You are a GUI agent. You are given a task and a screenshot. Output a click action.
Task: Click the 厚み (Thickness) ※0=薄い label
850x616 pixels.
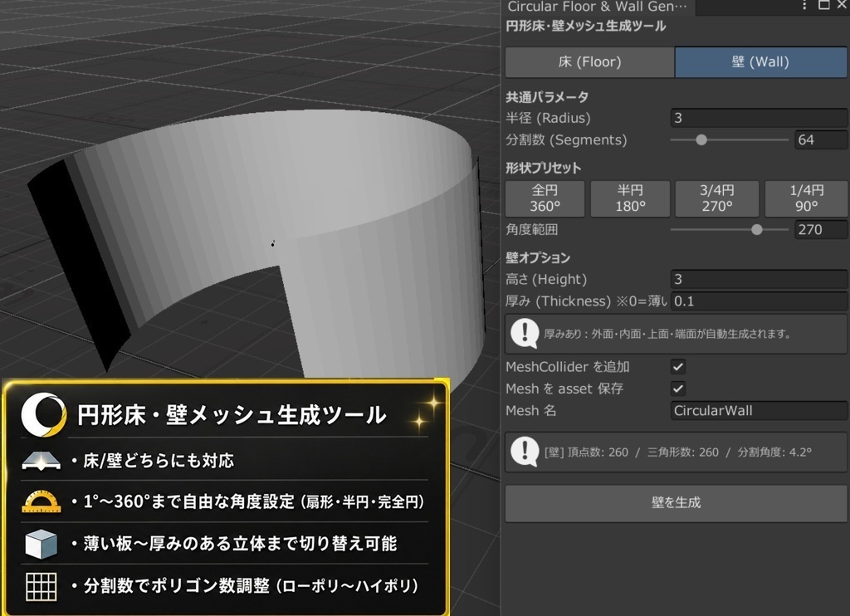587,301
